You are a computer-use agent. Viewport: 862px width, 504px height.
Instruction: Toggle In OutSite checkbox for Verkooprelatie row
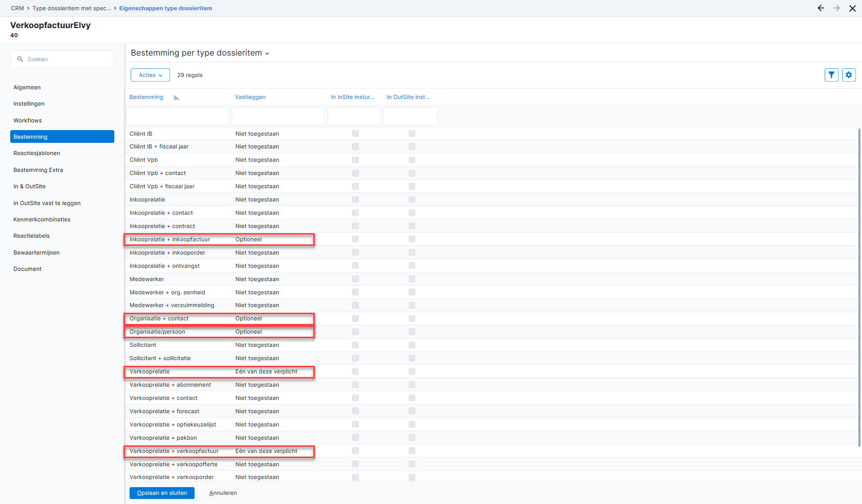412,371
